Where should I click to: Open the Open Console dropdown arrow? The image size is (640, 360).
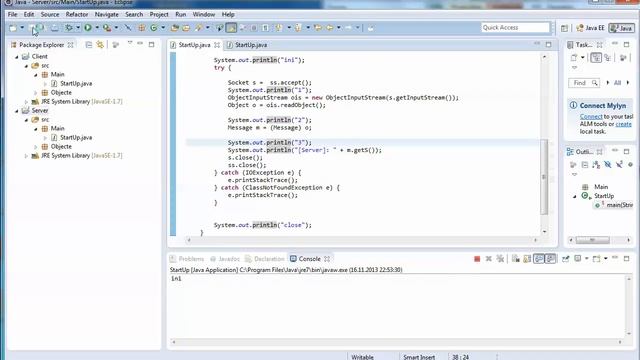coord(605,259)
